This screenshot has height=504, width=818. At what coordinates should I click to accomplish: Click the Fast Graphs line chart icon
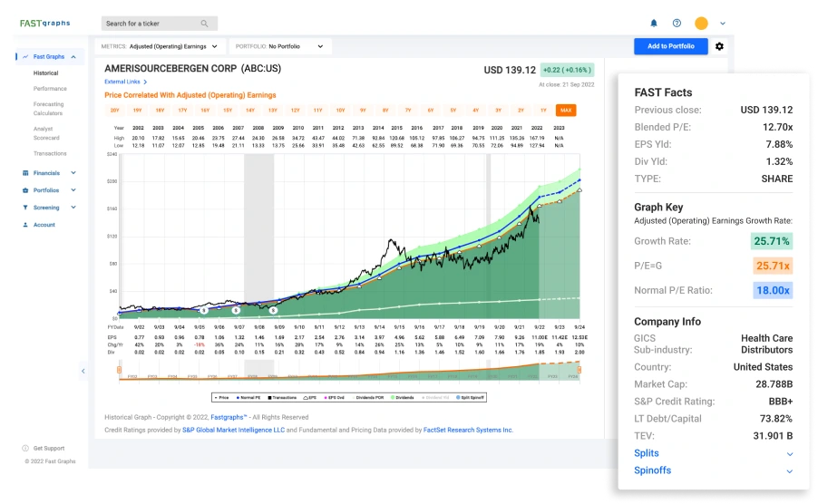(x=25, y=57)
